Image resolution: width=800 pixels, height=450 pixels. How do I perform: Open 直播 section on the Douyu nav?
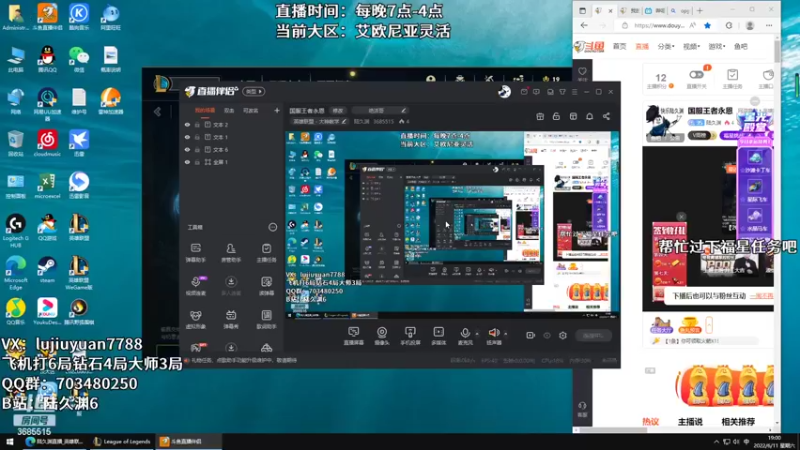click(642, 46)
